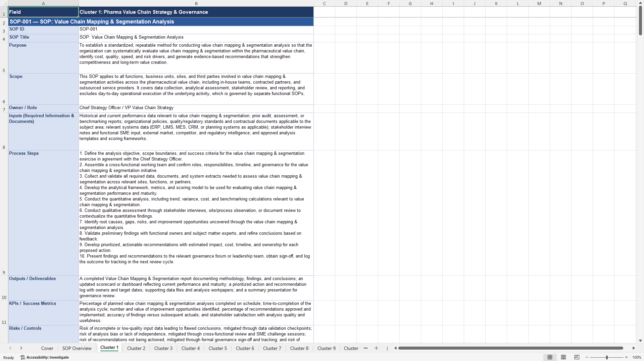
Task: Select row 5 header
Action: 4,58
